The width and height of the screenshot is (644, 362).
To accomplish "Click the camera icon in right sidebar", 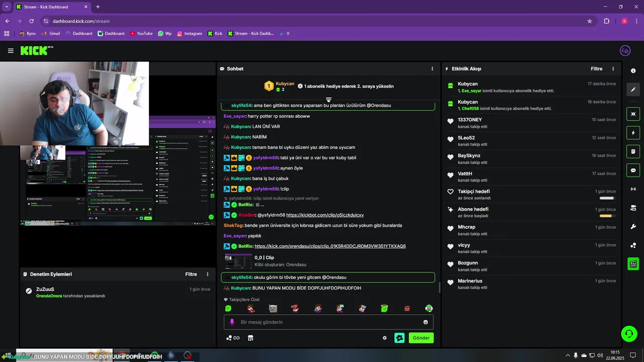I will point(633,208).
